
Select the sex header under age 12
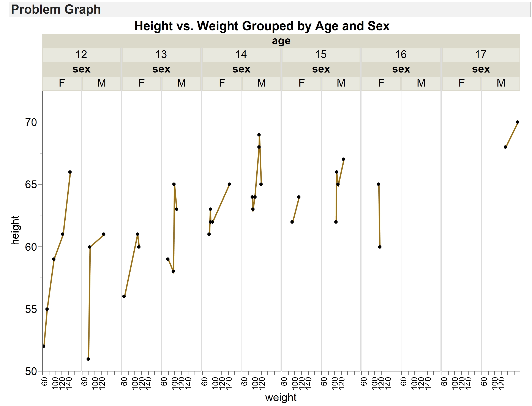[82, 69]
